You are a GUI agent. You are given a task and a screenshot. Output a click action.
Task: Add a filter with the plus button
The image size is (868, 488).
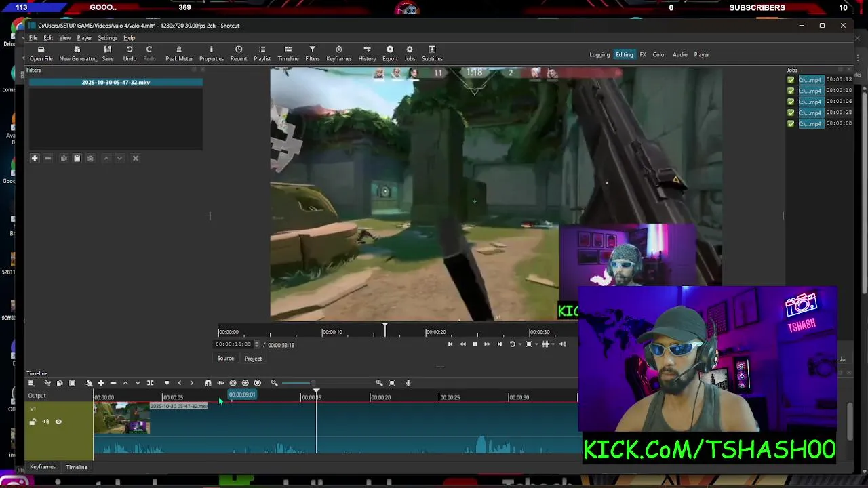tap(35, 158)
